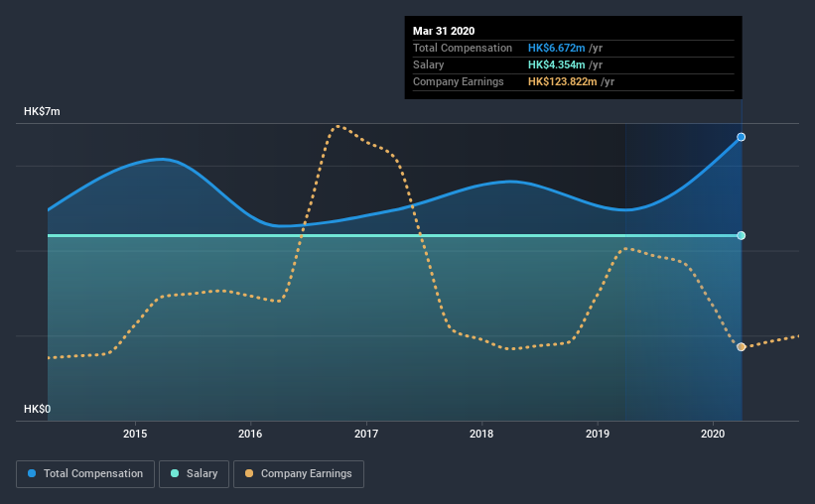Click the 2020 x-axis label

tap(713, 434)
